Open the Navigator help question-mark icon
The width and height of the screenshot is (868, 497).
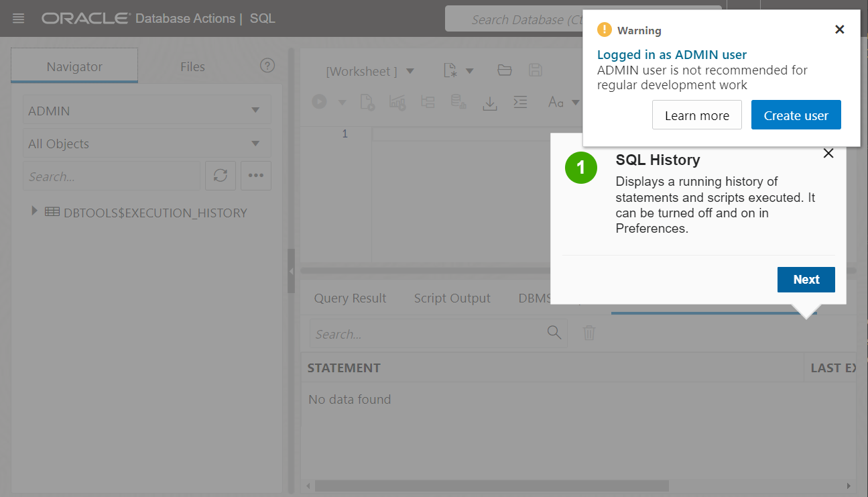(x=267, y=66)
